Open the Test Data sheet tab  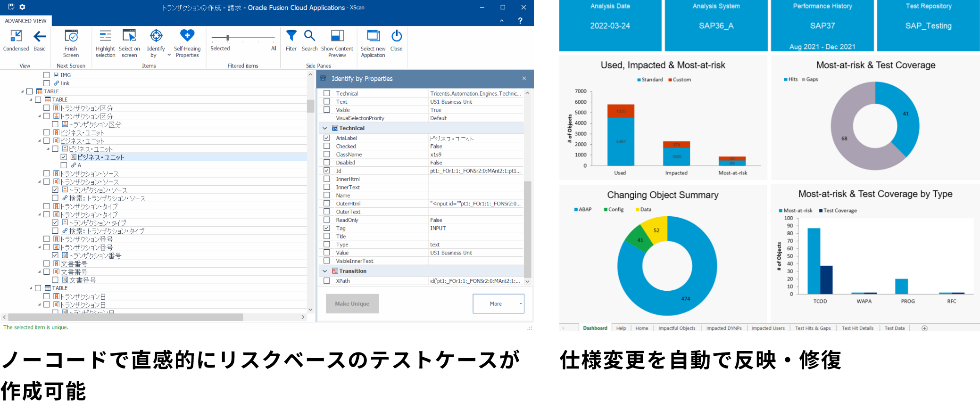[x=894, y=328]
